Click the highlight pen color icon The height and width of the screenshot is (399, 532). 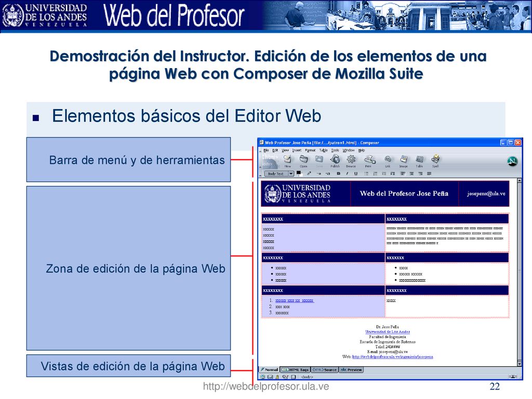(x=309, y=174)
